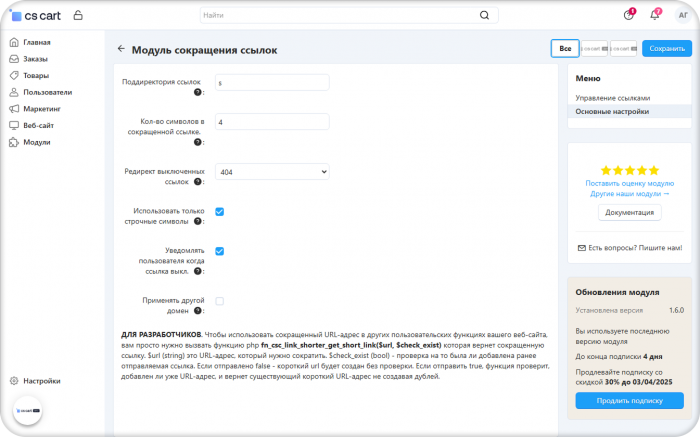The image size is (700, 437).
Task: Open Пользователи in the sidebar
Action: click(x=48, y=92)
